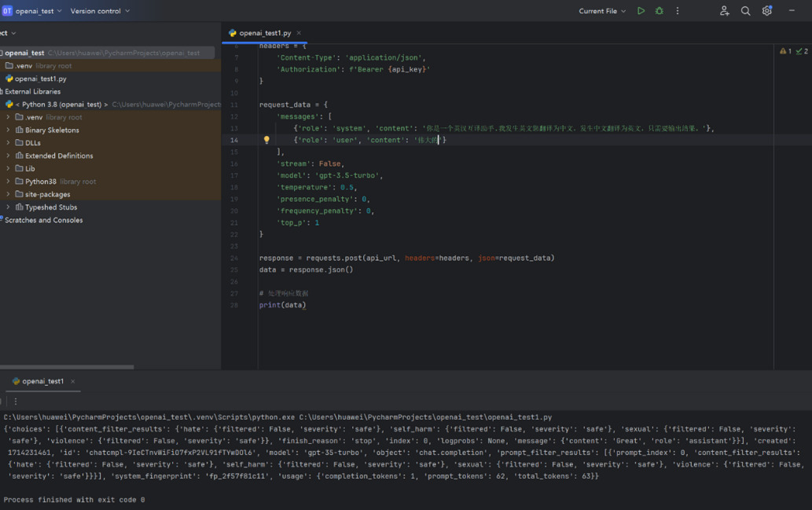Close the openai_test1 run tab
This screenshot has width=812, height=510.
[72, 381]
